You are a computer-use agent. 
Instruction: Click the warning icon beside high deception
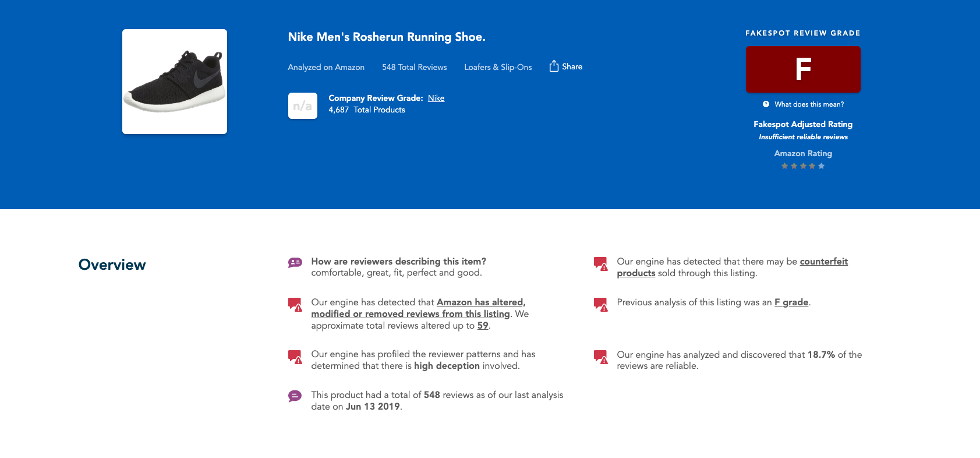coord(295,357)
